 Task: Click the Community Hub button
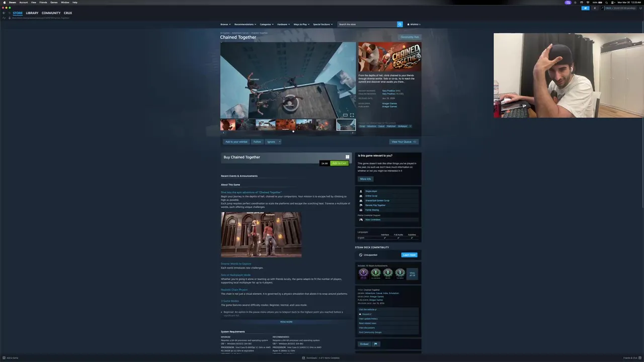(410, 37)
